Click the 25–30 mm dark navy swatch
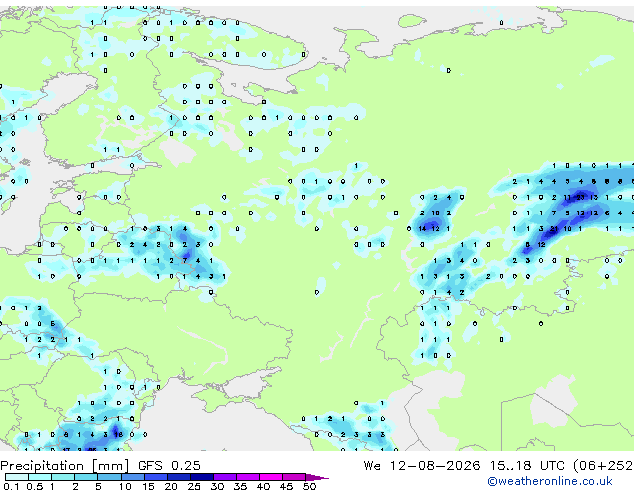The image size is (634, 490). point(201,477)
